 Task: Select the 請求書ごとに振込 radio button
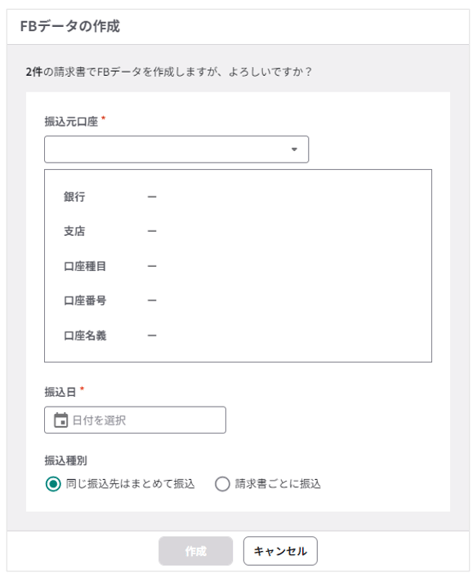pyautogui.click(x=222, y=484)
